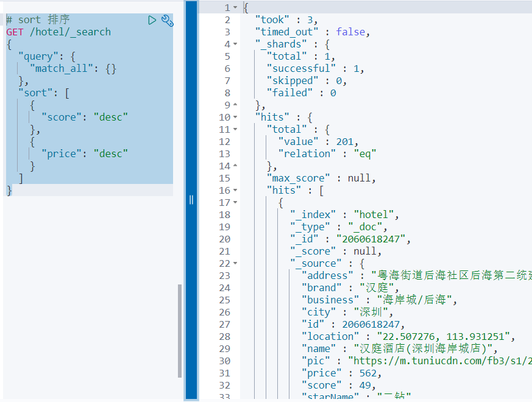Click the "sort" key in request
This screenshot has width=532, height=402.
click(35, 93)
